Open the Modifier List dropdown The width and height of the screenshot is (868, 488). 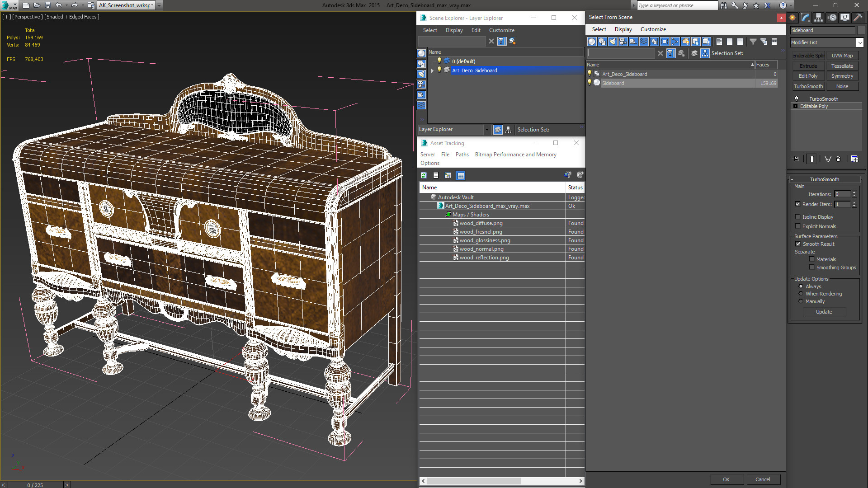click(x=859, y=42)
